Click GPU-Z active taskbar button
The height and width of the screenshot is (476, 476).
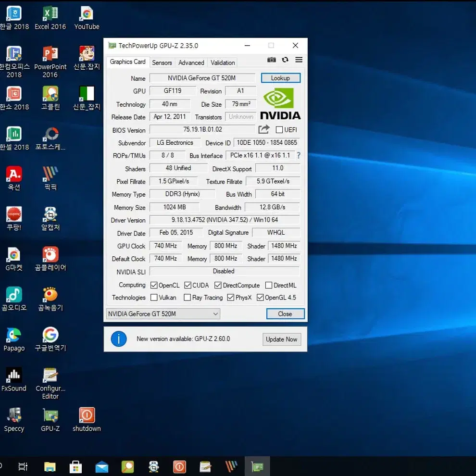click(x=257, y=466)
